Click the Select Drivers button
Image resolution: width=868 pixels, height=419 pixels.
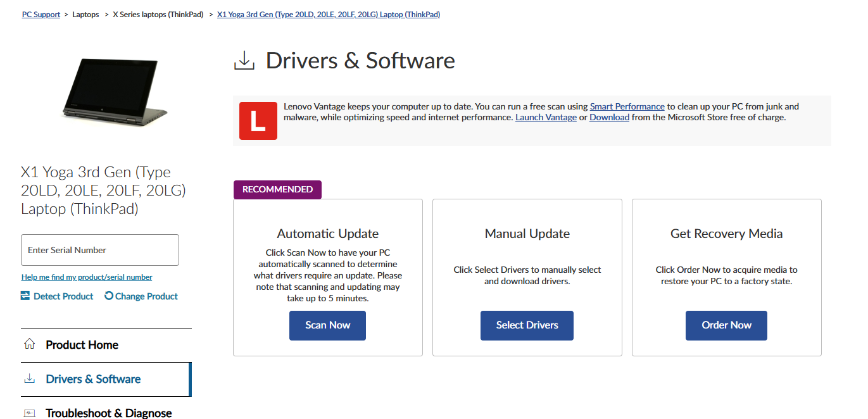point(527,325)
